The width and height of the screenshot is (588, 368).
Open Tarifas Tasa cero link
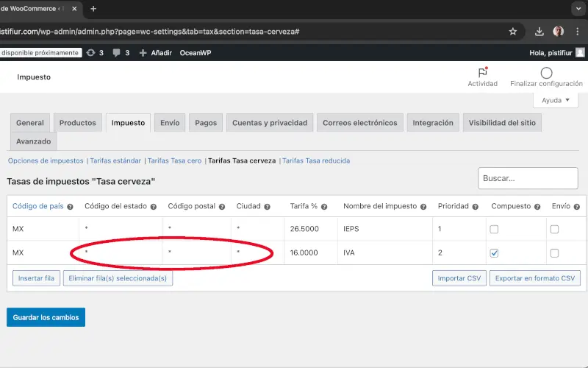pos(174,160)
